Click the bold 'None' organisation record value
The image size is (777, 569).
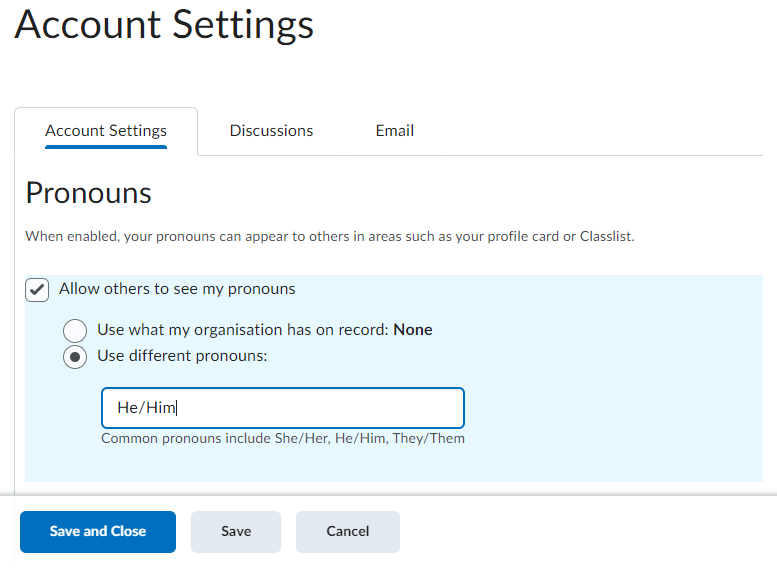[413, 329]
